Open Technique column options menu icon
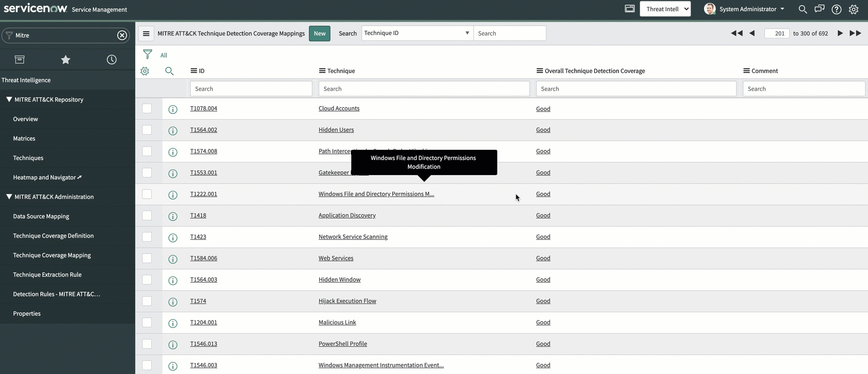The height and width of the screenshot is (374, 868). [x=322, y=71]
